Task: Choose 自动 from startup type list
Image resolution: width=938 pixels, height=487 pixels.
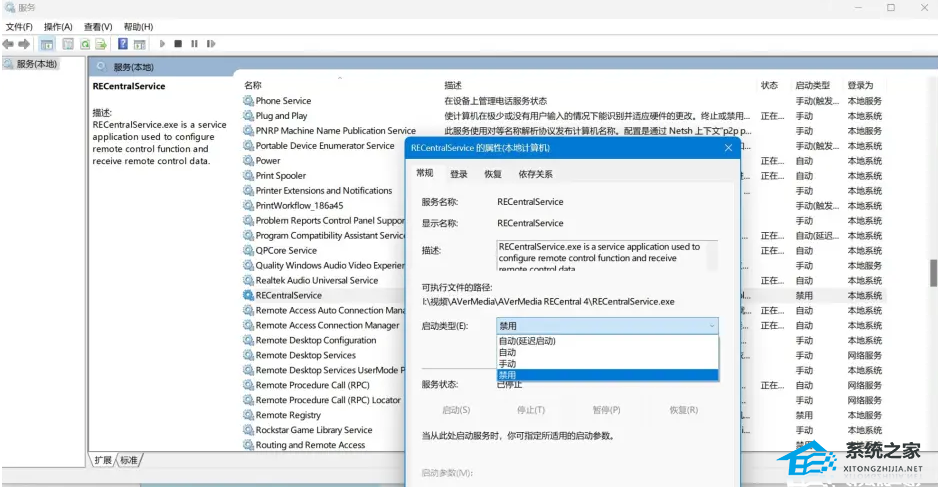Action: tap(607, 352)
